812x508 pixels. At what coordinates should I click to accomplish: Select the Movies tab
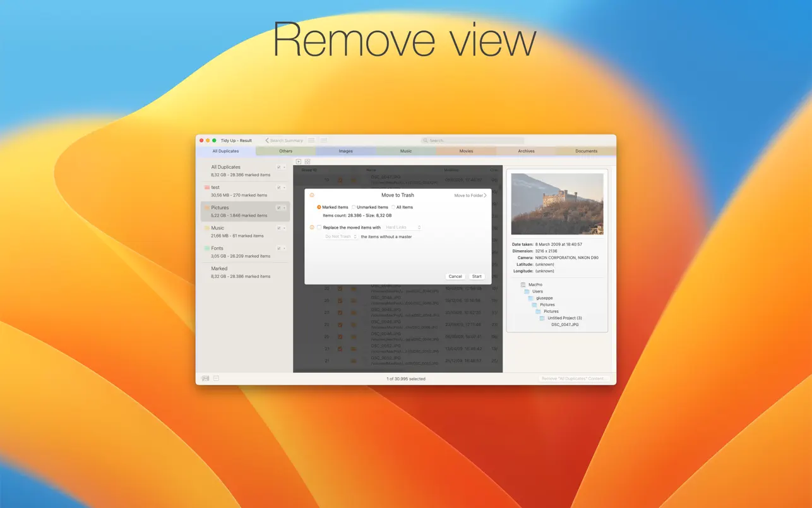coord(466,151)
